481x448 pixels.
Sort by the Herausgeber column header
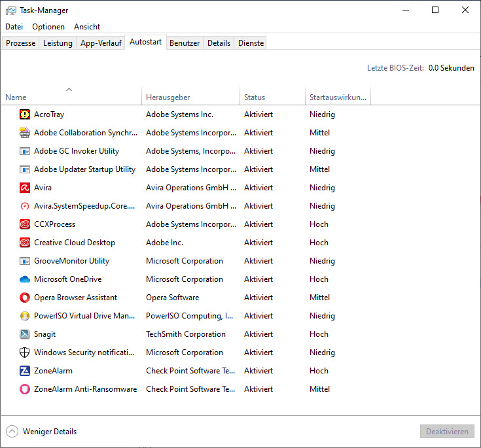(190, 95)
